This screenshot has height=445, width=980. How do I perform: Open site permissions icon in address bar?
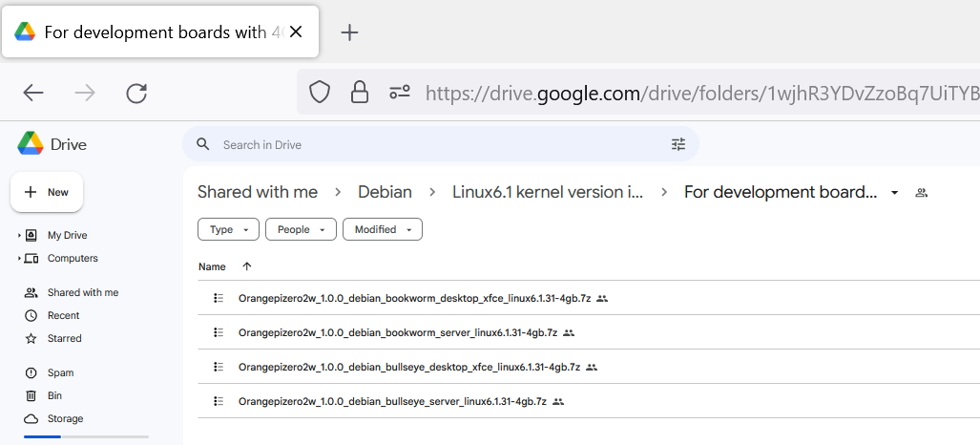(400, 93)
